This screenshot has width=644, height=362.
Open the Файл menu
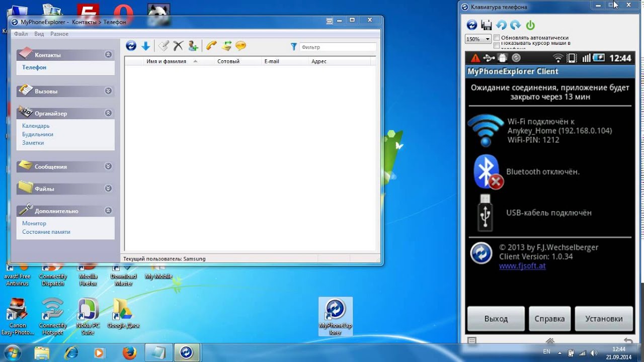(x=21, y=34)
